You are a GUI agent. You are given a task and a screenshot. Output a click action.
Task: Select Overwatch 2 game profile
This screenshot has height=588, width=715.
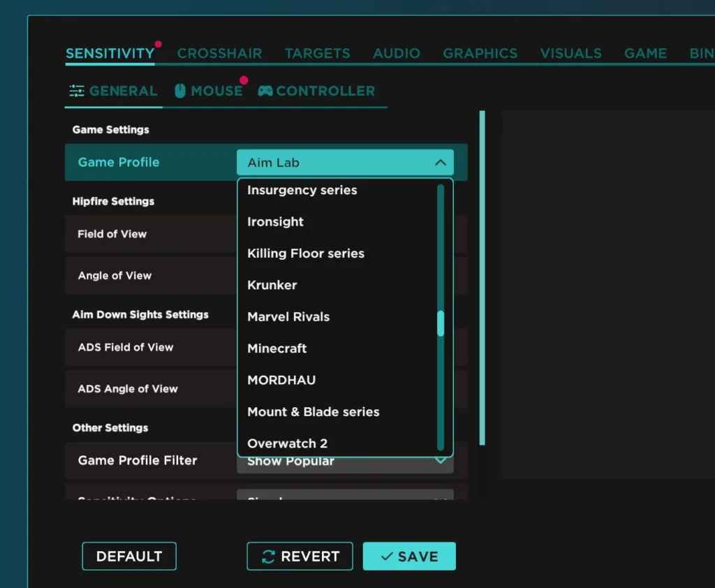point(287,443)
